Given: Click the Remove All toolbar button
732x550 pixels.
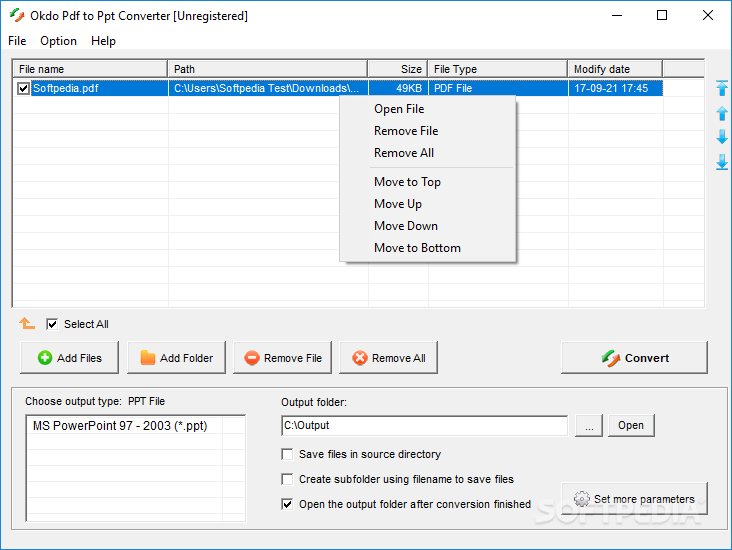Looking at the screenshot, I should (388, 358).
